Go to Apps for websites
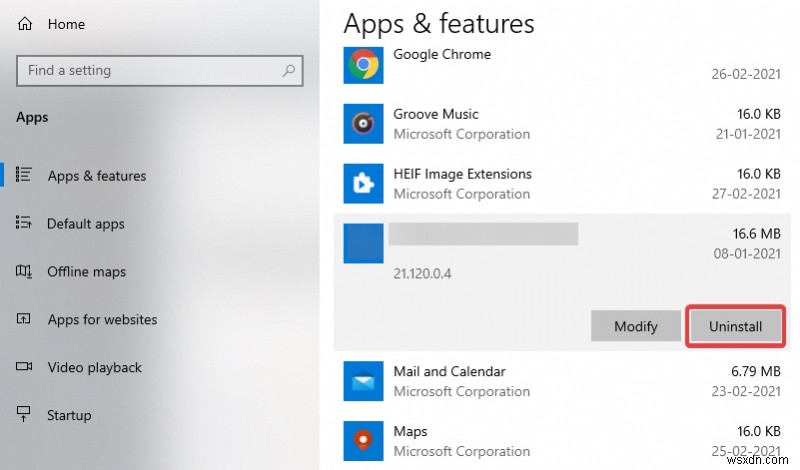 coord(102,320)
